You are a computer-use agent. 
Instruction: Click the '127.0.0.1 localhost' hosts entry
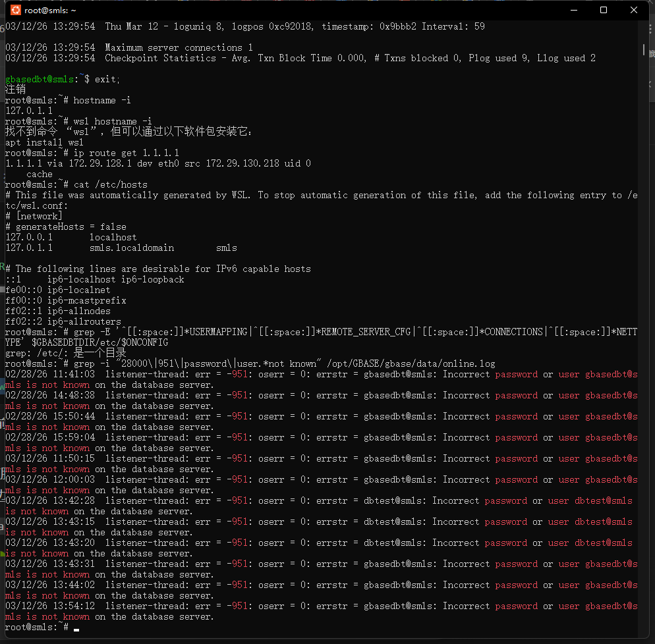tap(71, 237)
